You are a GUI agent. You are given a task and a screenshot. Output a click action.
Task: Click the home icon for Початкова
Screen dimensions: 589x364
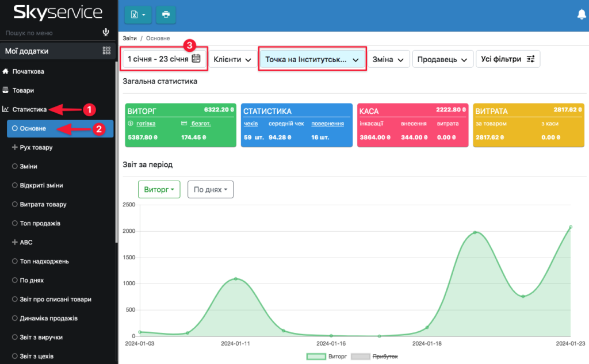coord(6,72)
